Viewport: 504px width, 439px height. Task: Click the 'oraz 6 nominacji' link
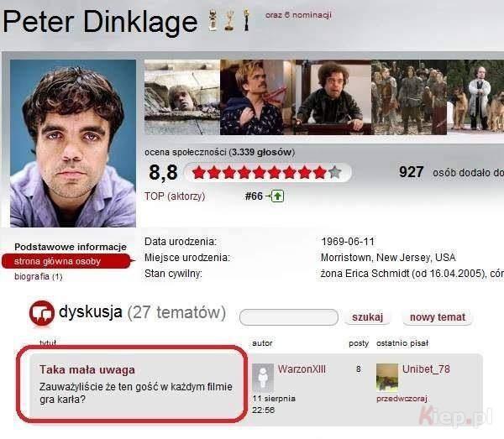coord(298,15)
